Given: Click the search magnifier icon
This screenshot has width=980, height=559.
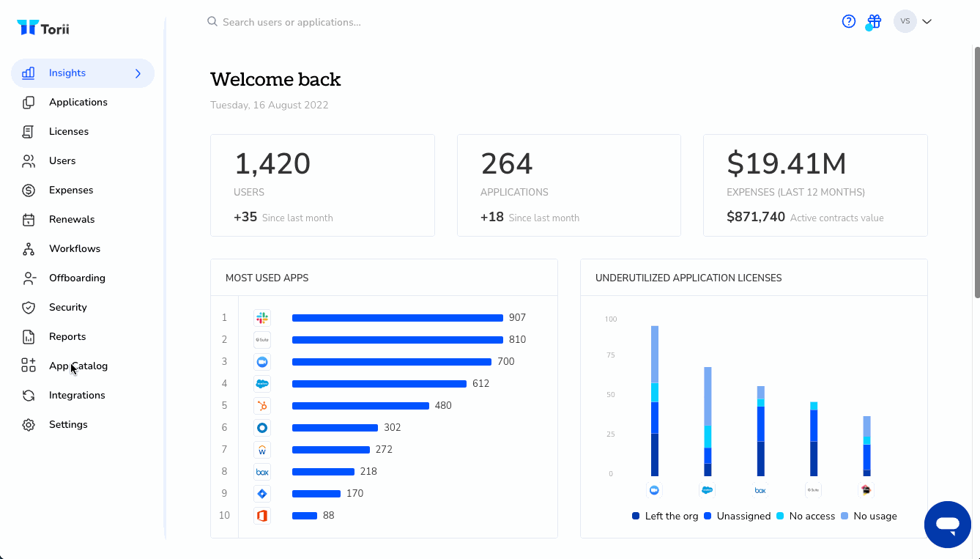Looking at the screenshot, I should click(212, 22).
